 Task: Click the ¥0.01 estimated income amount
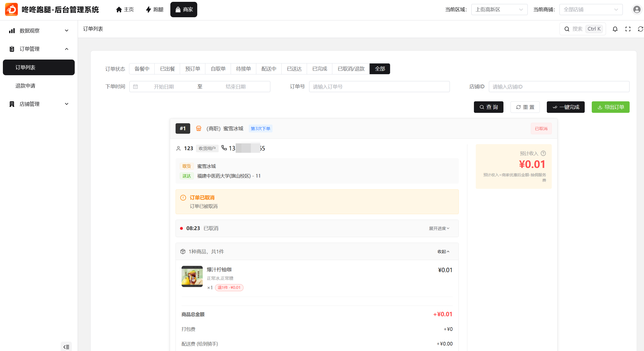(532, 164)
